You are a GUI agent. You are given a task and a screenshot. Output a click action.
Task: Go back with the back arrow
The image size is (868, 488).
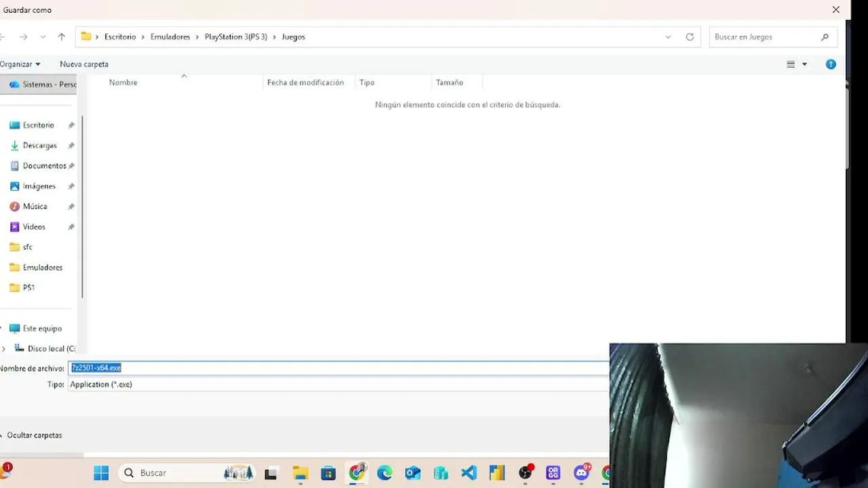(2, 37)
